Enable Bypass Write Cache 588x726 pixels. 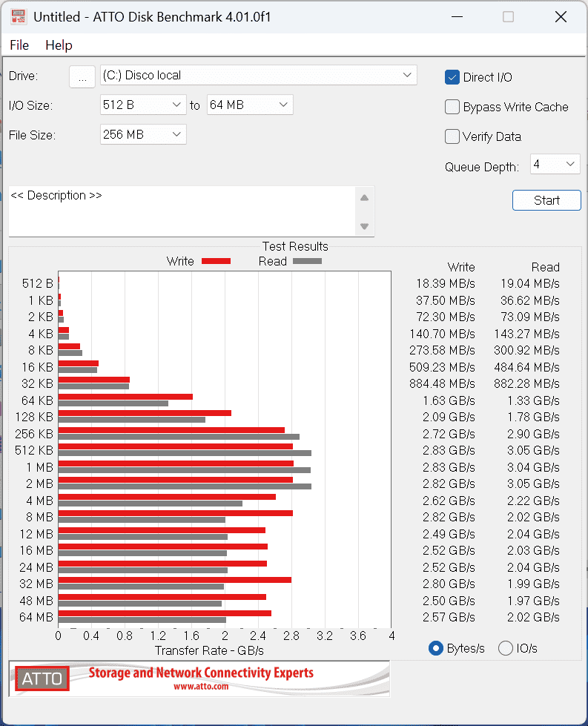pos(452,107)
